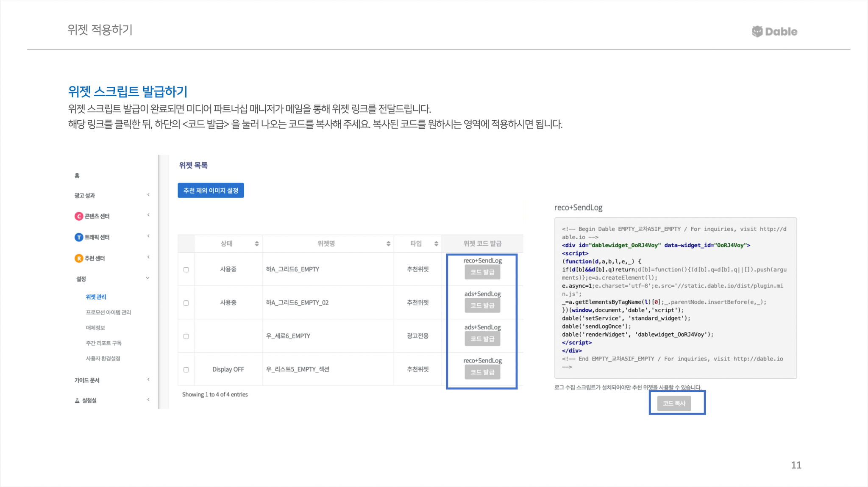Click the 광고전용 type cell
868x487 pixels.
(x=417, y=336)
